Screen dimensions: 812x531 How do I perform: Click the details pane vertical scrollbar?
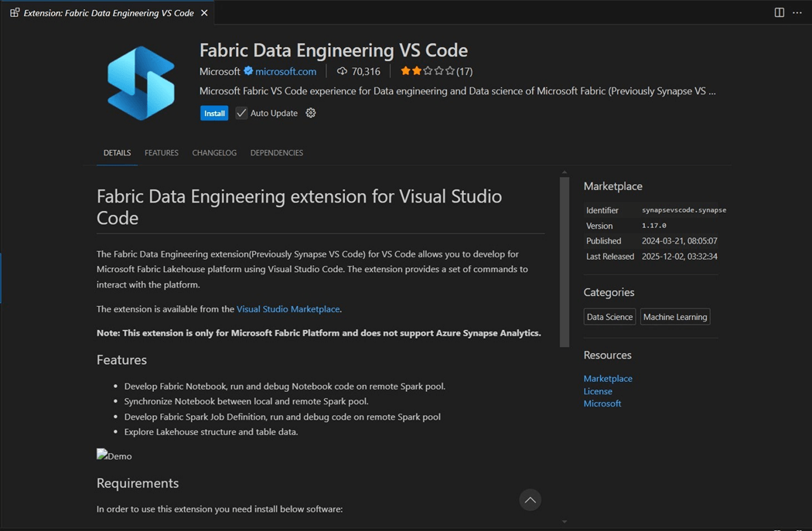click(x=565, y=263)
